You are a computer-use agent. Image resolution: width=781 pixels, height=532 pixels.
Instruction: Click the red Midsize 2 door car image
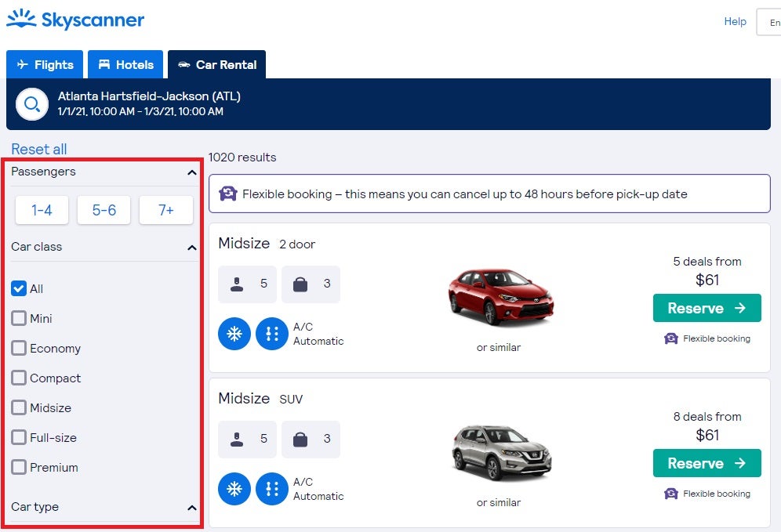pyautogui.click(x=500, y=297)
